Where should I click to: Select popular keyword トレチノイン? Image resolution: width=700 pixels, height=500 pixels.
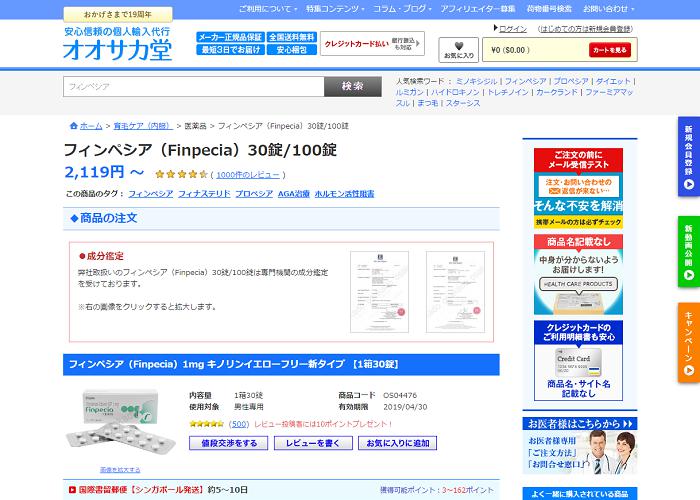pos(508,92)
